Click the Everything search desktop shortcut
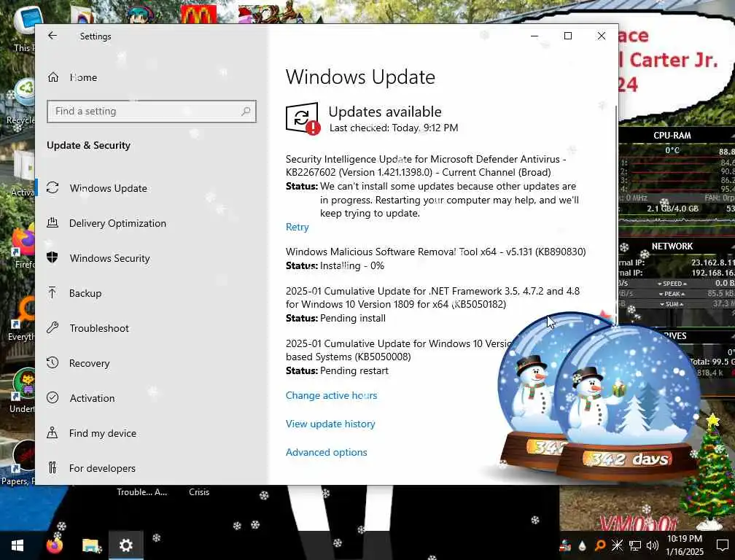Screen dimensions: 735x560 tap(24, 311)
